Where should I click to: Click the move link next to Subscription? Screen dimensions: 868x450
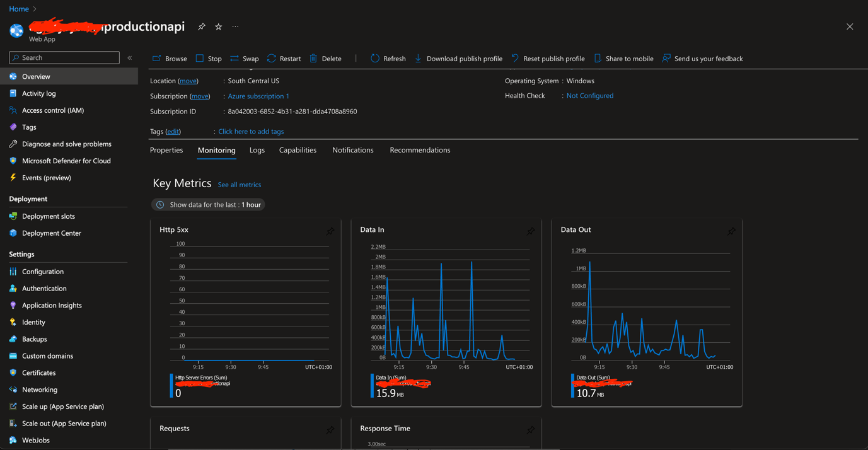[x=200, y=96]
